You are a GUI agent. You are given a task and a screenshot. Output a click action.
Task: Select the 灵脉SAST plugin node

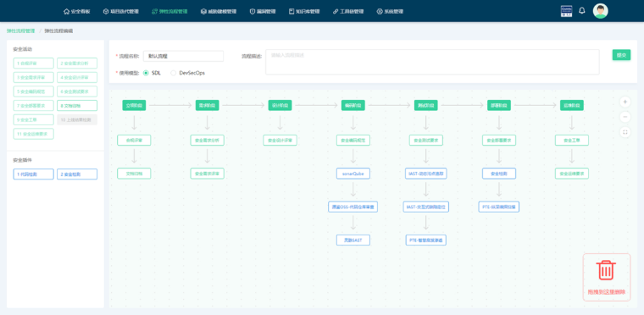(353, 240)
